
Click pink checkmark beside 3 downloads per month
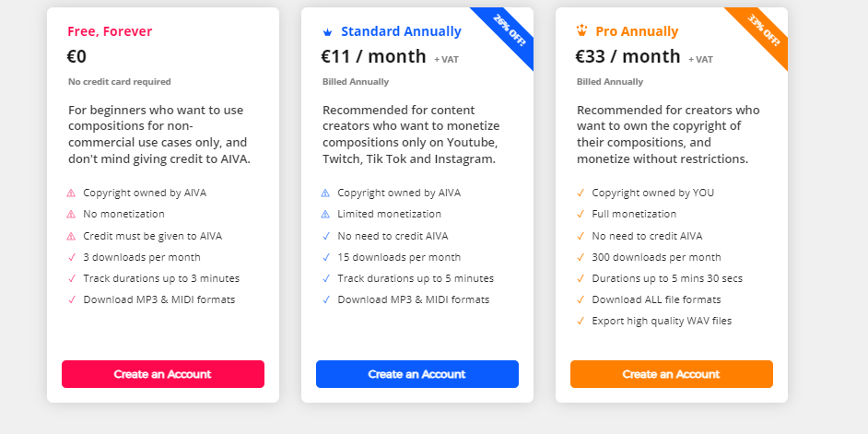(x=71, y=257)
